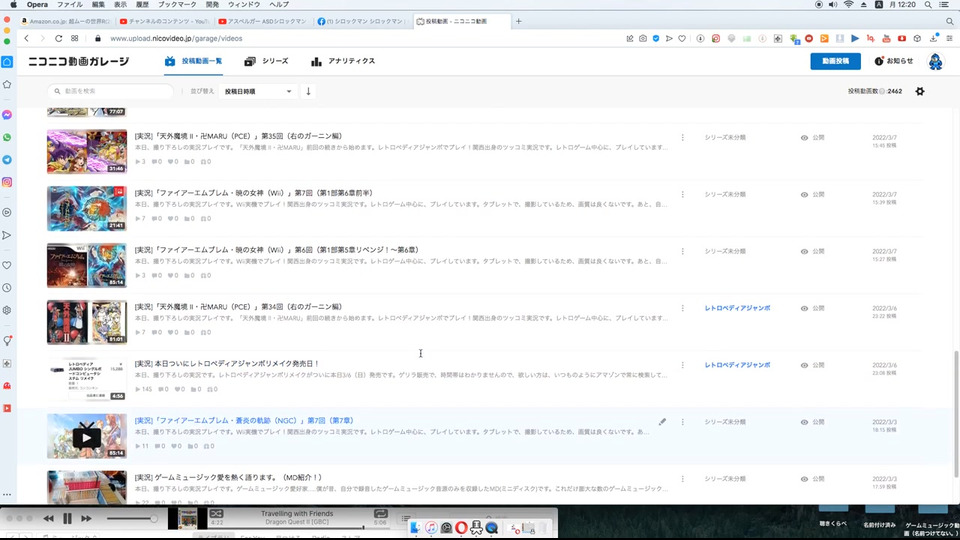Viewport: 960px width, 540px height.
Task: Open the アナリティクス tab
Action: [343, 61]
